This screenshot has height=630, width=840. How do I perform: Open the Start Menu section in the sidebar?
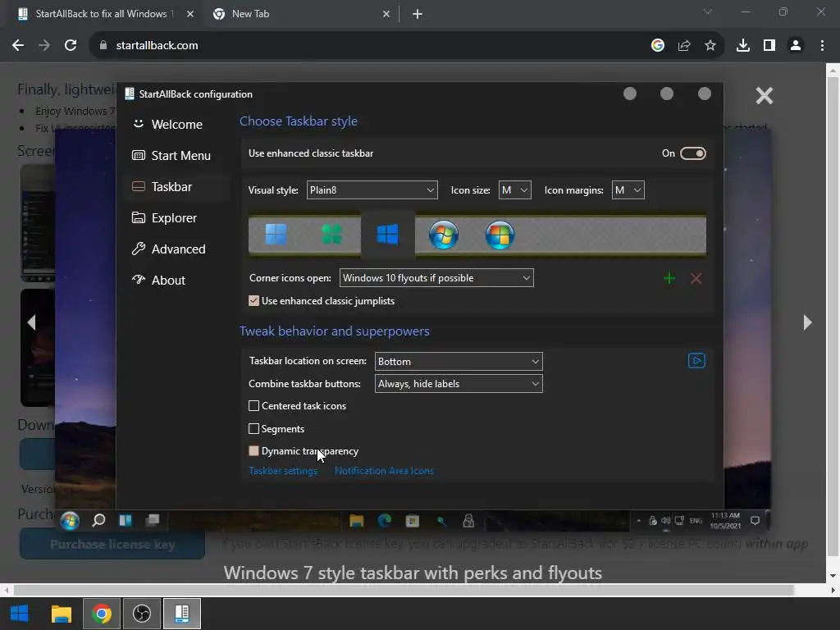pos(176,155)
